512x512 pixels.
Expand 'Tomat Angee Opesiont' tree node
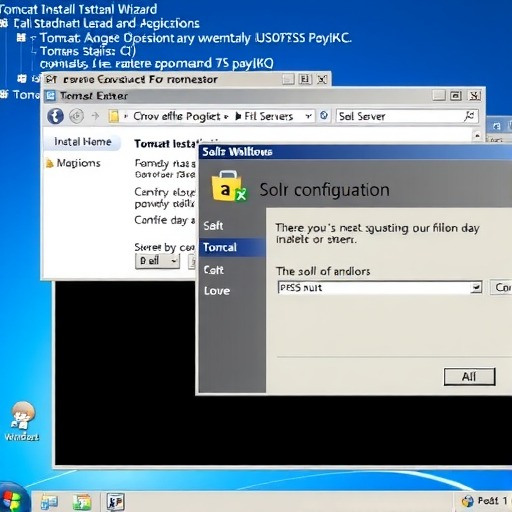coord(21,38)
